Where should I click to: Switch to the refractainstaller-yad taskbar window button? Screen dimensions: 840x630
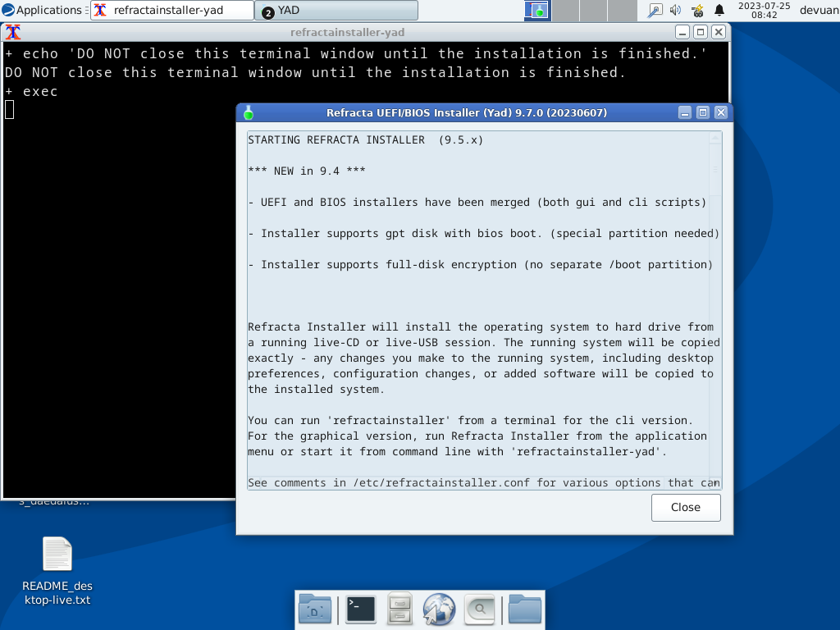[x=172, y=10]
